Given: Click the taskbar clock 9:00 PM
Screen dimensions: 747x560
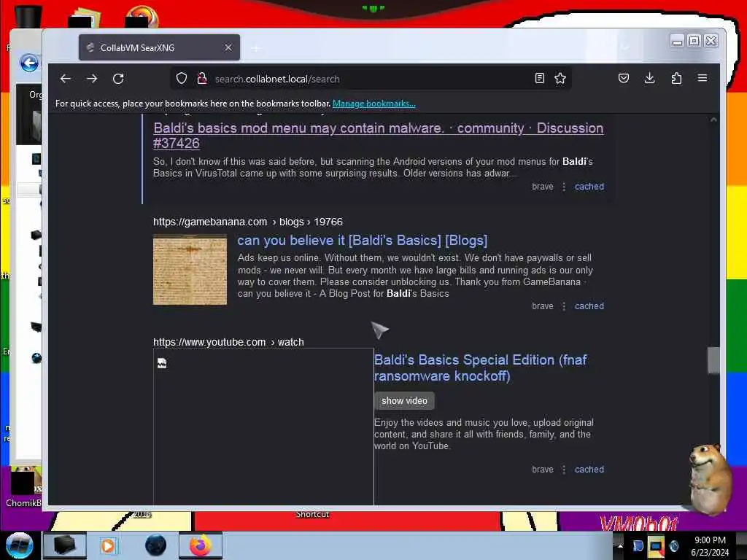Looking at the screenshot, I should pyautogui.click(x=710, y=545).
